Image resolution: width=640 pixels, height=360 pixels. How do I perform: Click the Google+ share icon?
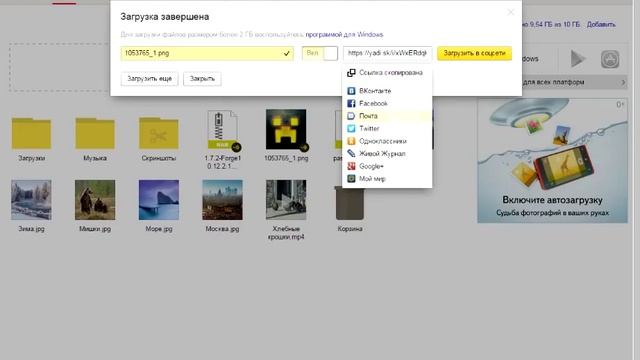pos(351,166)
